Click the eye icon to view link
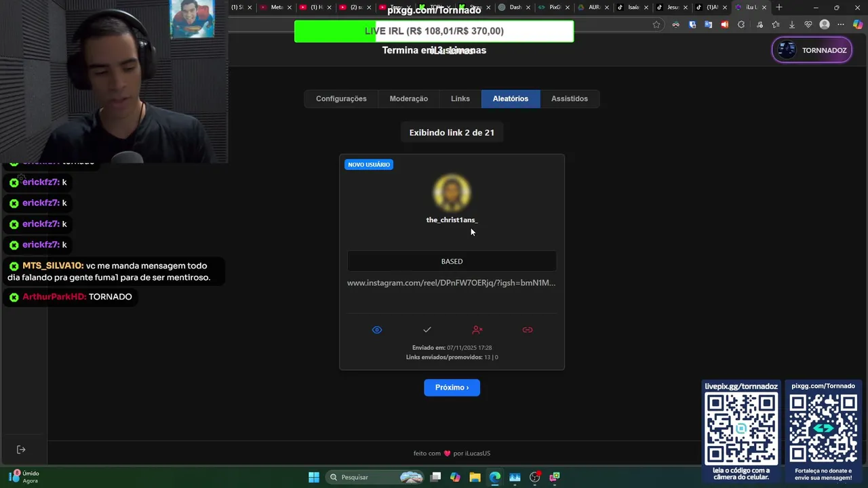The height and width of the screenshot is (488, 868). [377, 330]
